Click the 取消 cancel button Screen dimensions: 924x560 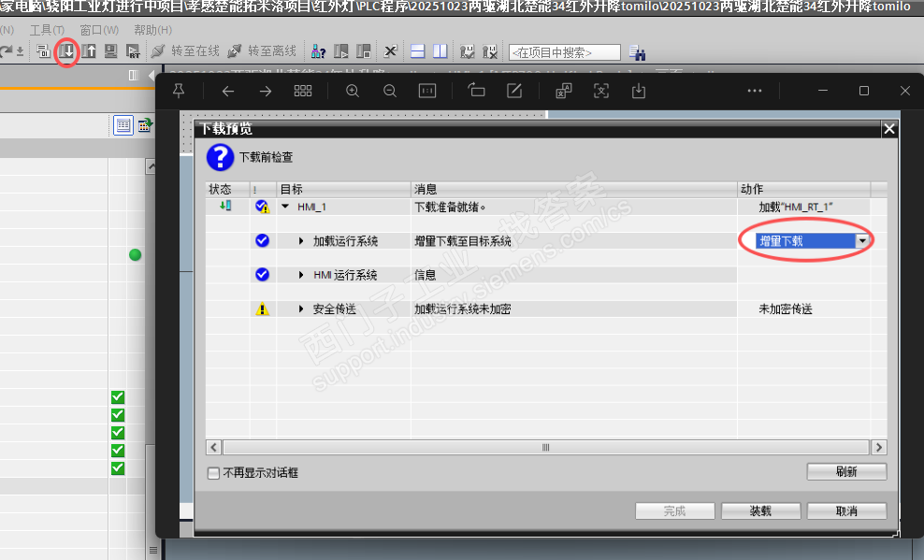click(x=846, y=511)
